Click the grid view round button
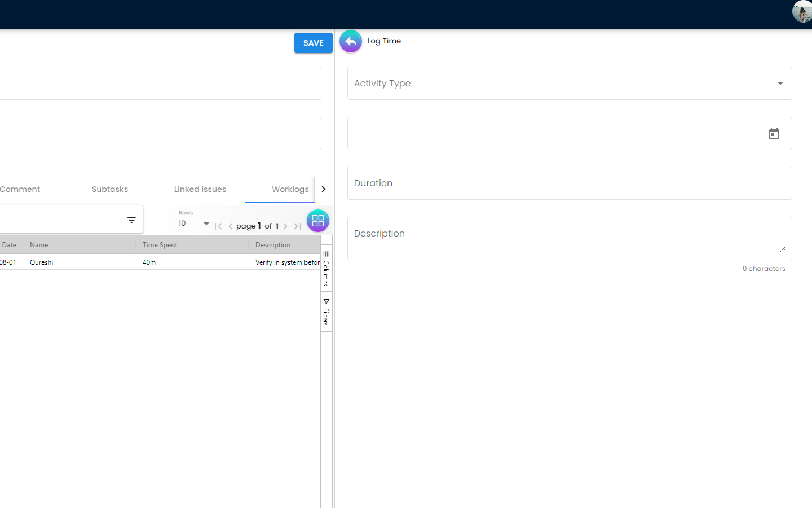Image resolution: width=812 pixels, height=508 pixels. pos(317,221)
